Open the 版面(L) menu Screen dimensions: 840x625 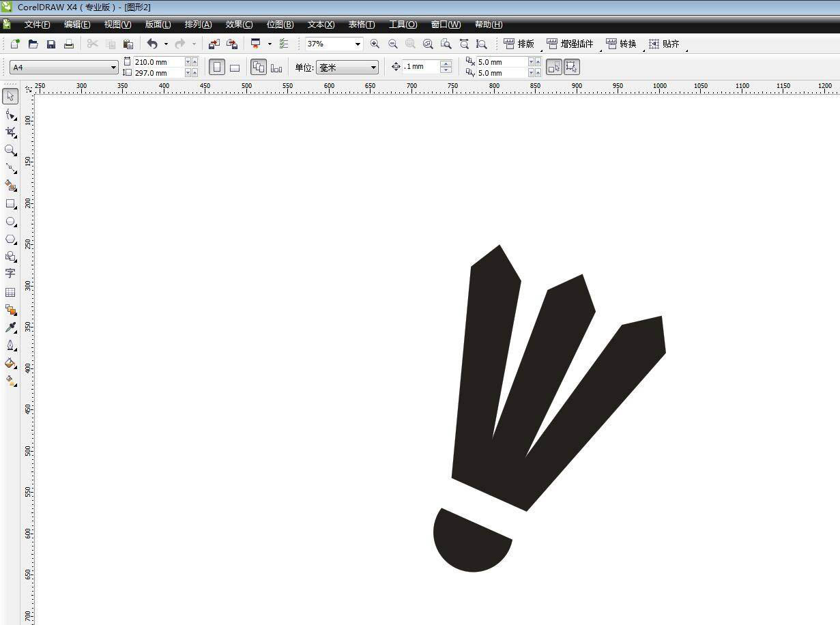coord(158,25)
